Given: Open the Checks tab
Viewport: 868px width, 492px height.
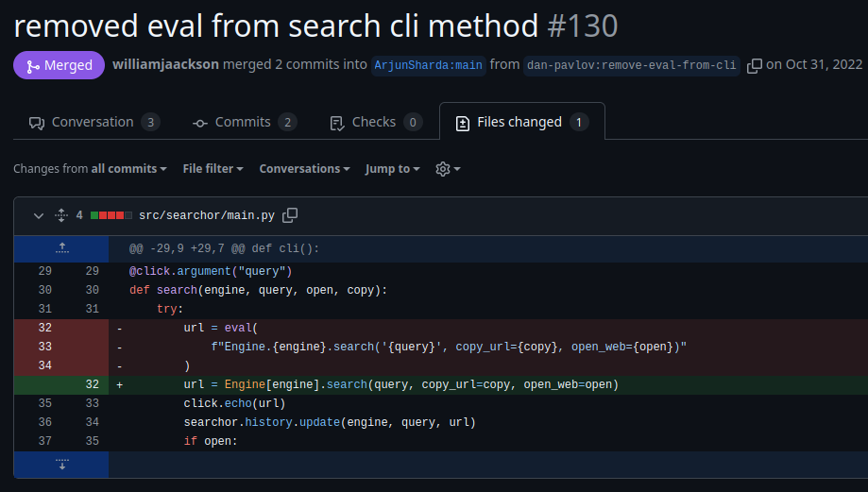Looking at the screenshot, I should (x=375, y=122).
